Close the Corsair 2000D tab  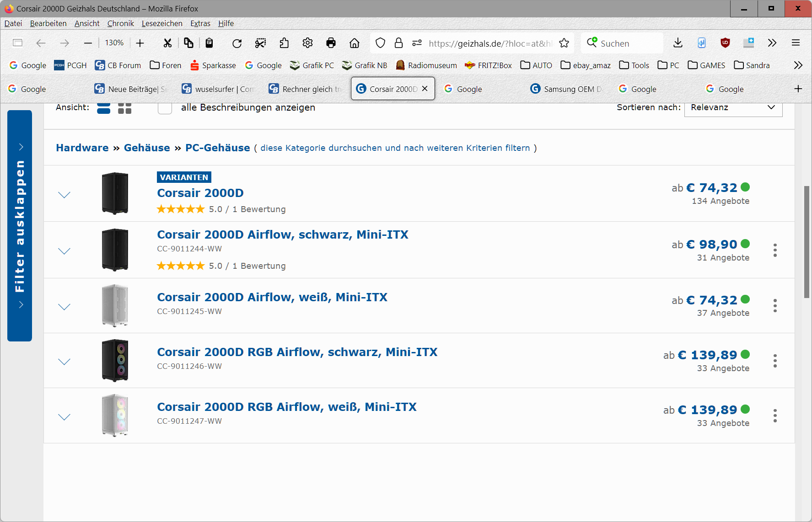point(425,89)
